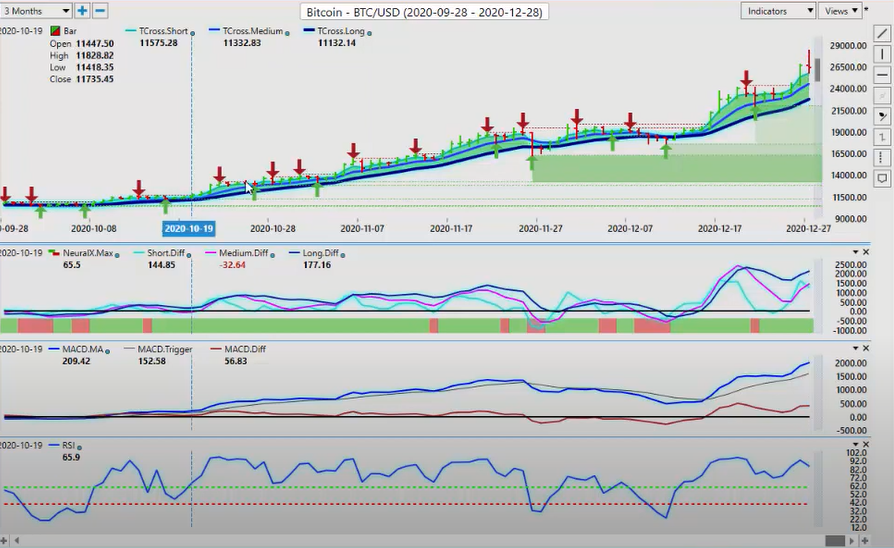Click the red down arrow near 2020-11-07
Screen dimensions: 894x548
point(353,152)
